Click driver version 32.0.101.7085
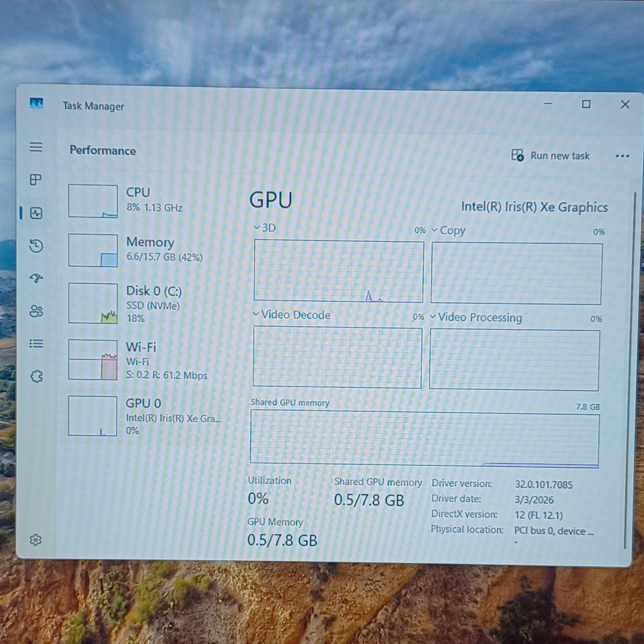The width and height of the screenshot is (644, 644). point(544,485)
